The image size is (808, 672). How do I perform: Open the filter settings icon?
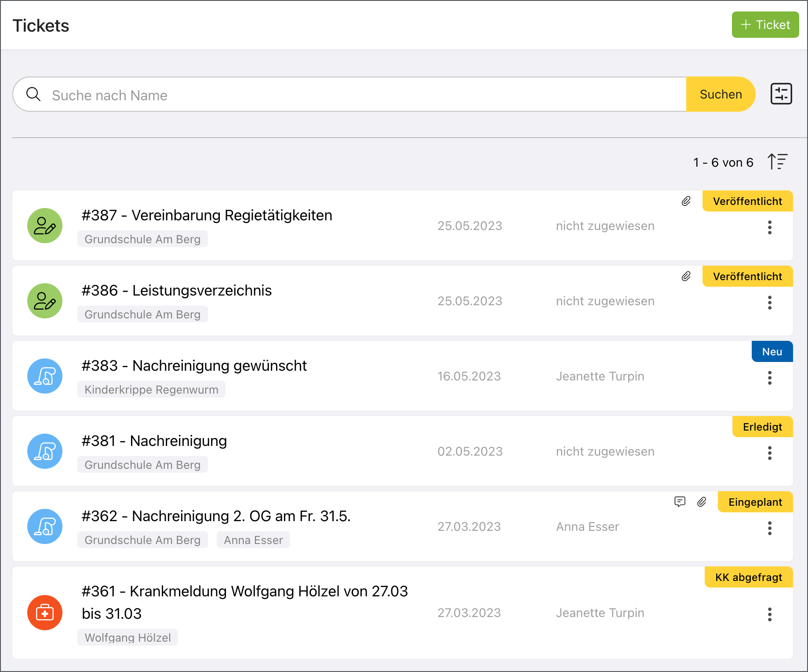(781, 94)
